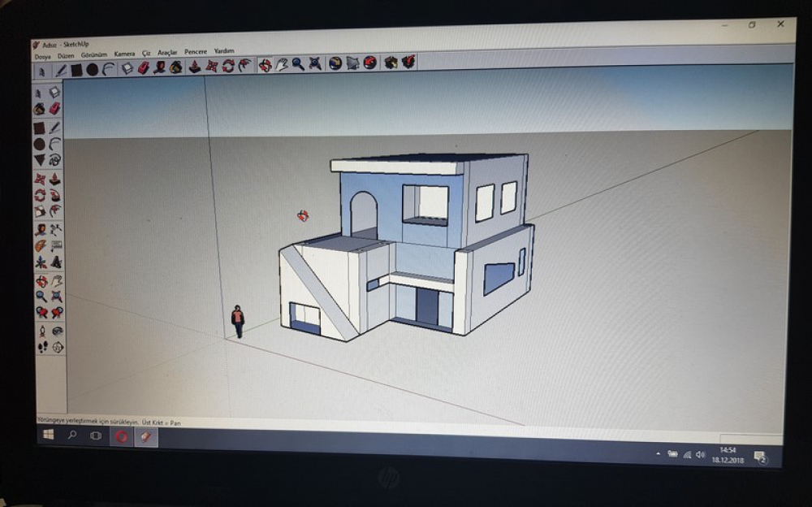Activate the Orbit tool in top toolbar
Image resolution: width=812 pixels, height=507 pixels.
[266, 65]
